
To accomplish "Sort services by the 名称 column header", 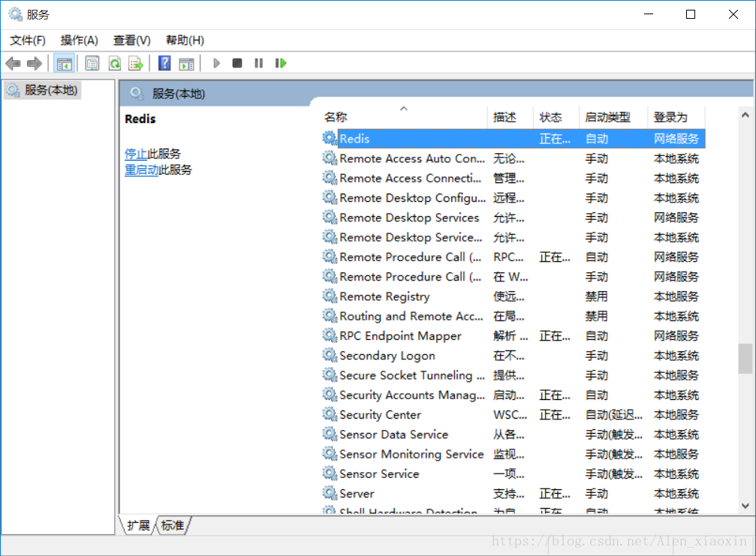I will 336,117.
